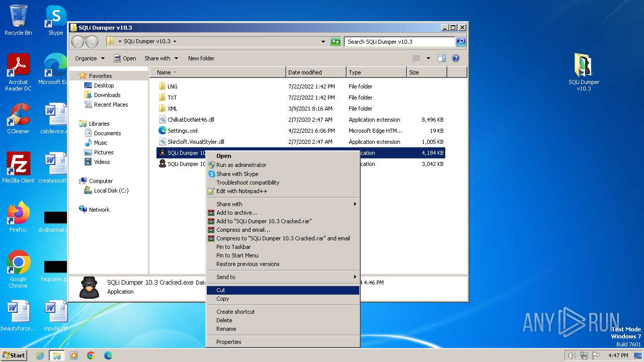
Task: Choose Add to "SQLi Dumper 10.3 Cracked.rar"
Action: click(x=283, y=221)
